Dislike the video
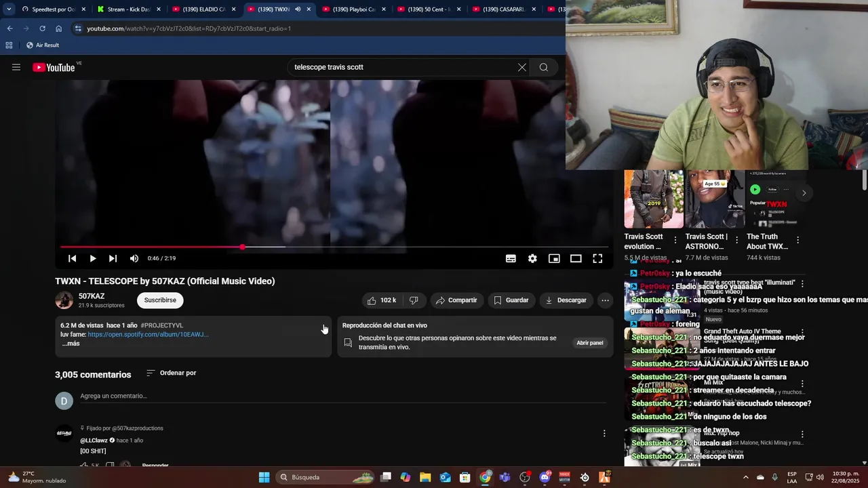Image resolution: width=868 pixels, height=488 pixels. 414,300
